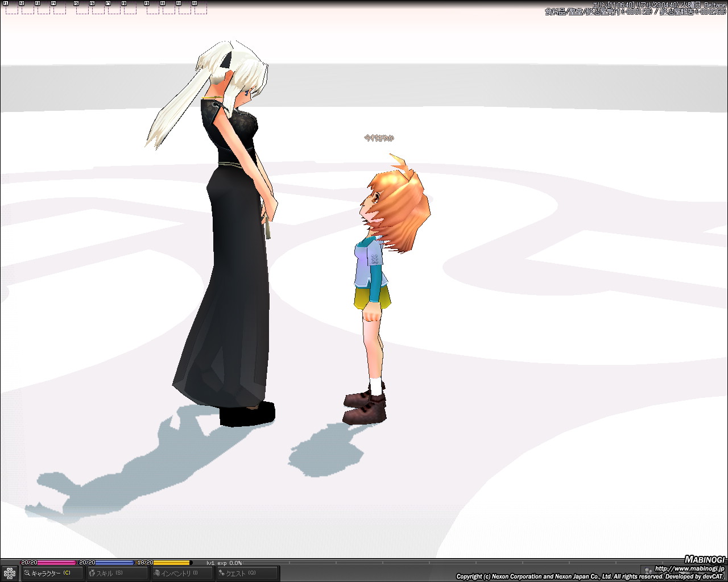Select the F8 hotkey slot
Image resolution: width=728 pixels, height=582 pixels.
130,7
